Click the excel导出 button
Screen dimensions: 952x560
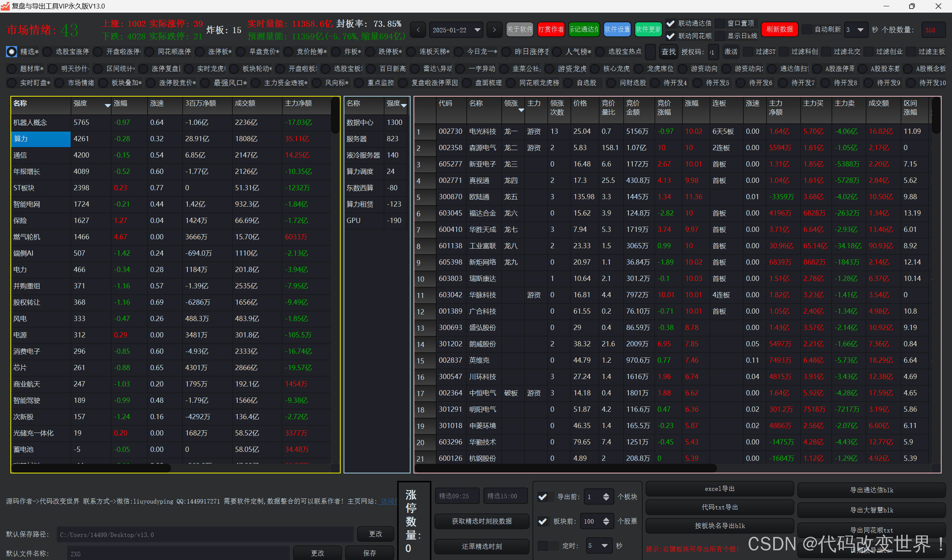pyautogui.click(x=719, y=489)
